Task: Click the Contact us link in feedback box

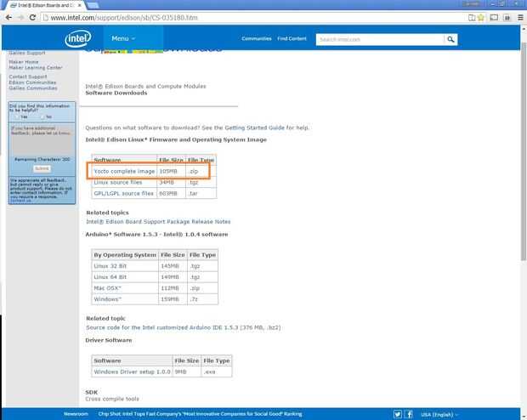Action: (x=20, y=201)
